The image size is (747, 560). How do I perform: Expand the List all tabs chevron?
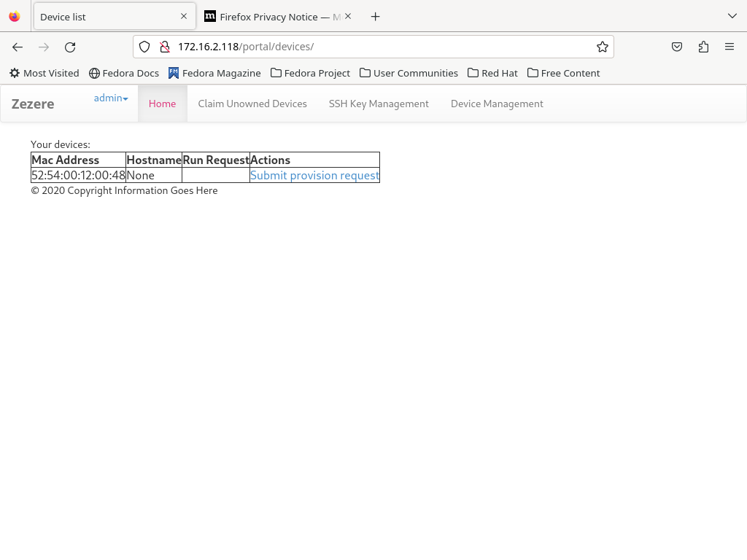tap(732, 16)
